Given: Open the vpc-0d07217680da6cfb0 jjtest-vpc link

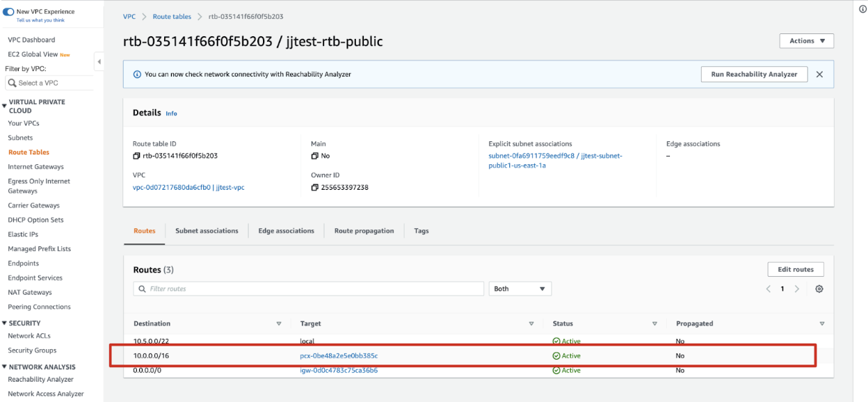Looking at the screenshot, I should (188, 188).
